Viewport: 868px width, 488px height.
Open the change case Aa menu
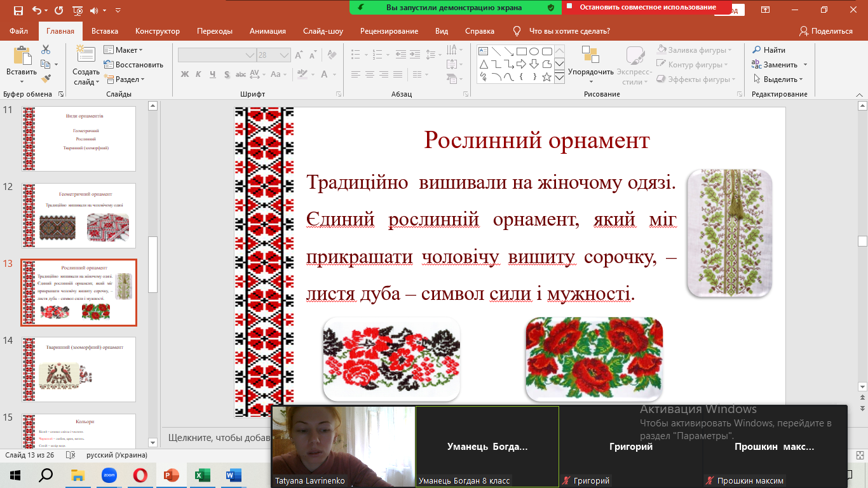pyautogui.click(x=280, y=74)
